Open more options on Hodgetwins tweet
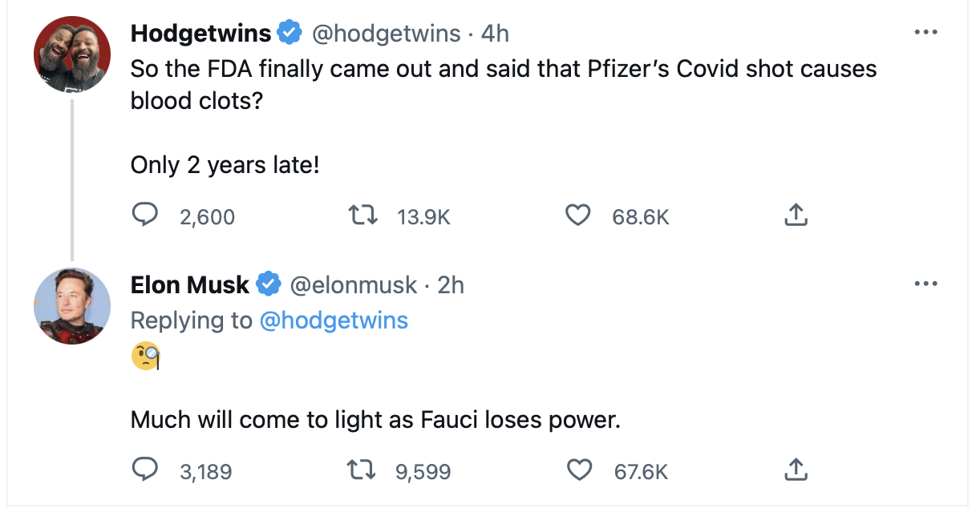The width and height of the screenshot is (980, 508). 925,33
